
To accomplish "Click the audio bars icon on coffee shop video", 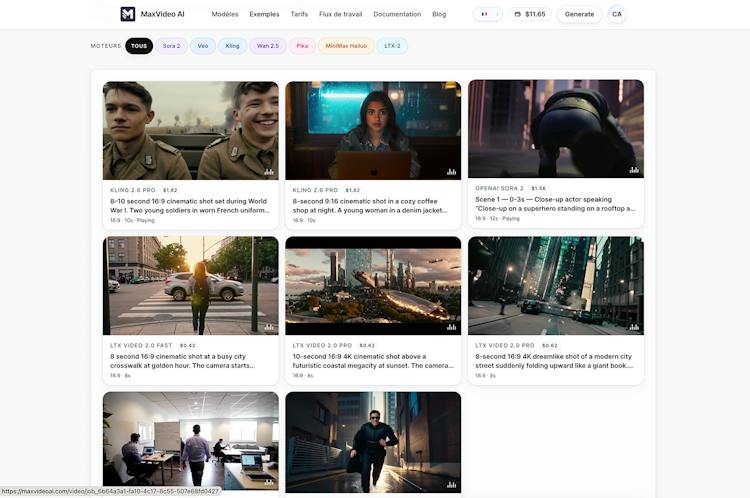I will coord(452,171).
